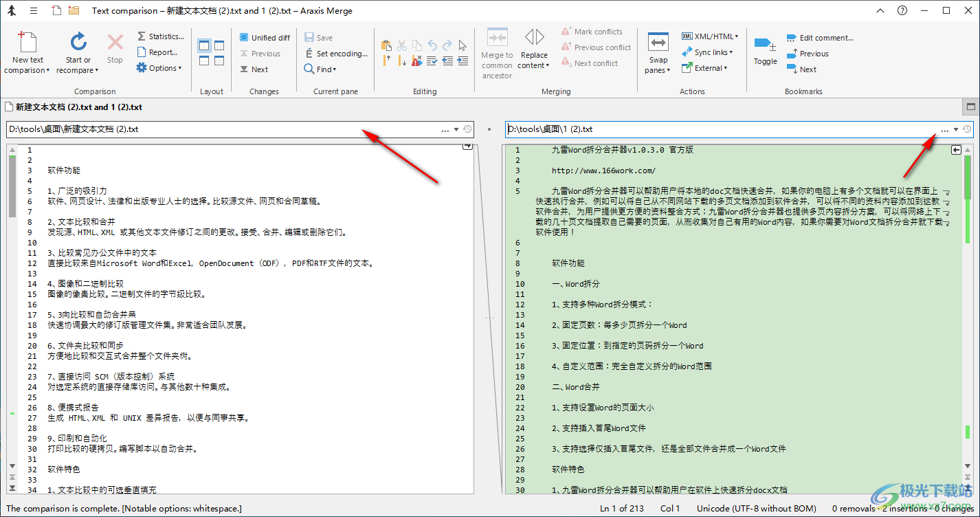Browse for left file with ellipsis button
Image resolution: width=980 pixels, height=517 pixels.
click(x=445, y=129)
